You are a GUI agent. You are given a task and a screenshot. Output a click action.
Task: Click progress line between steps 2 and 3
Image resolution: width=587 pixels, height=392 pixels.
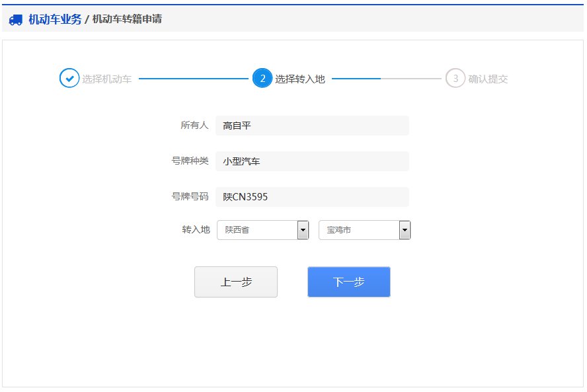click(386, 79)
